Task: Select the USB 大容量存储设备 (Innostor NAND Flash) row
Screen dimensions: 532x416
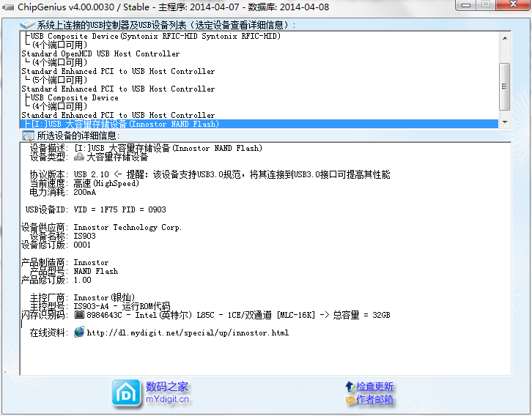Action: [259, 124]
